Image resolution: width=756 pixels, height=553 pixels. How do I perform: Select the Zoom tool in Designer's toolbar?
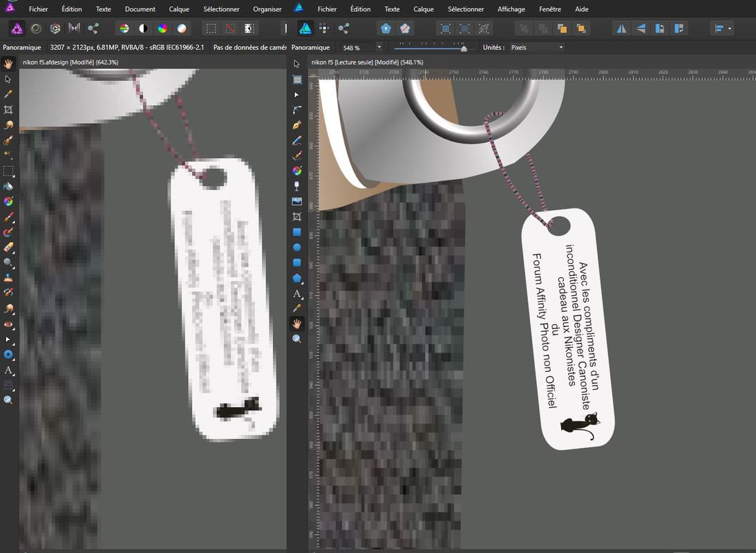point(297,339)
